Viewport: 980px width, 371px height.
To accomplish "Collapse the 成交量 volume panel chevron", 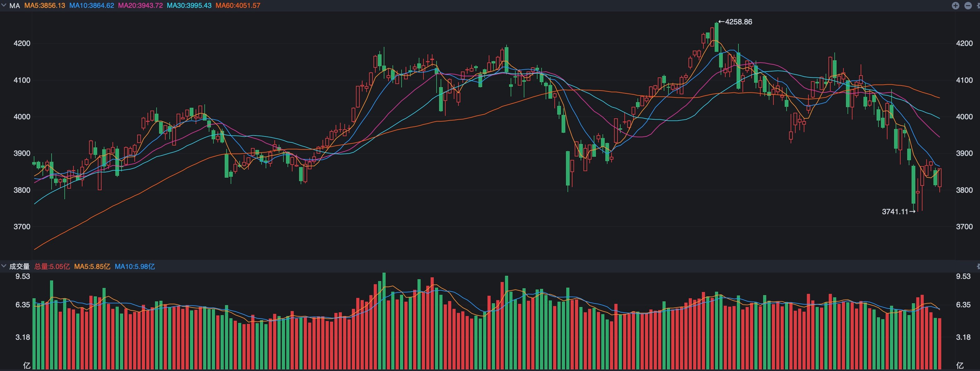I will pyautogui.click(x=4, y=266).
